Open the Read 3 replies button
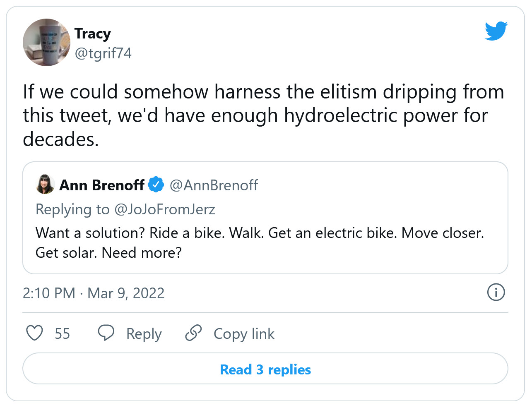This screenshot has height=410, width=532. tap(265, 369)
